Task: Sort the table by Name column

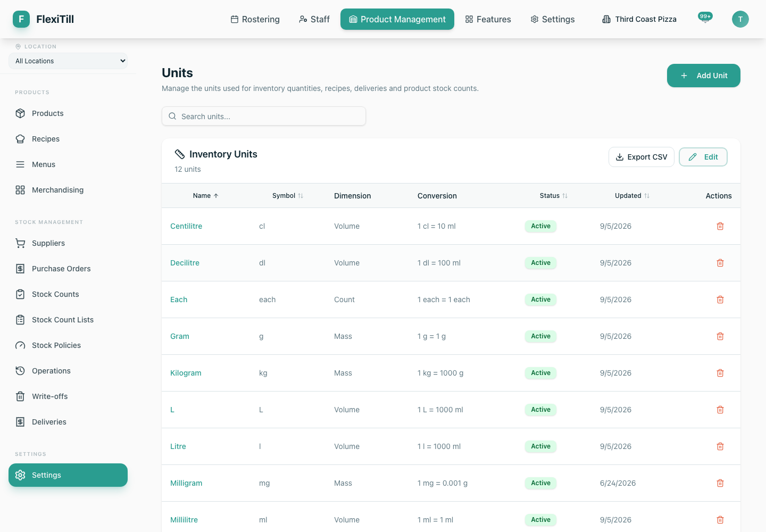Action: click(205, 196)
